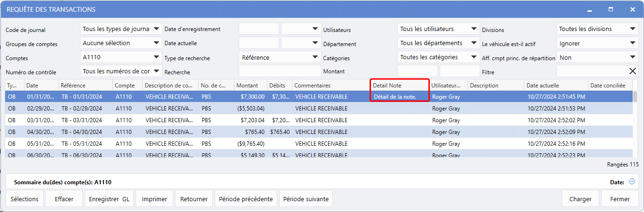
Task: Go to Période suivante
Action: [306, 199]
